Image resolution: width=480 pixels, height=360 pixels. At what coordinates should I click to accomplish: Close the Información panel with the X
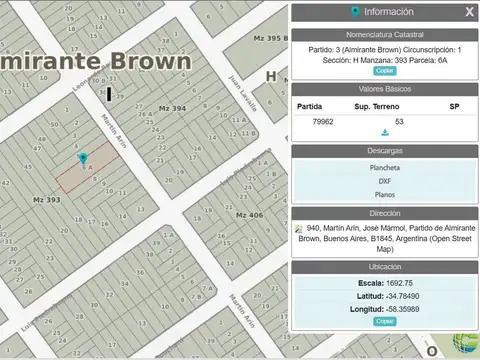coord(469,12)
